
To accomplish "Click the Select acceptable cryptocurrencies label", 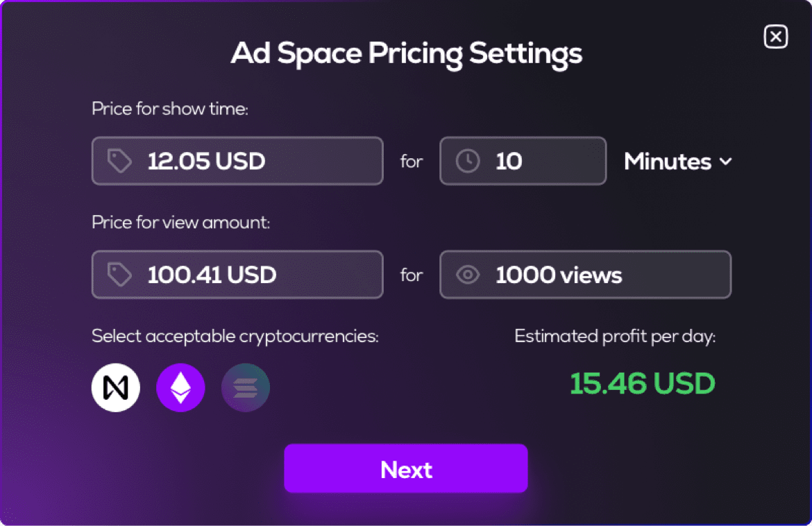I will [235, 335].
